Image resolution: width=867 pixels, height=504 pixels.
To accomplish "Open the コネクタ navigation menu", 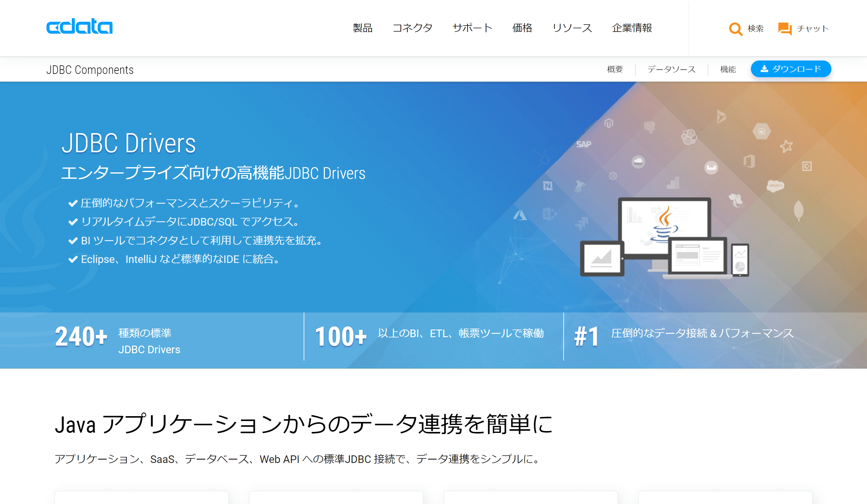I will pyautogui.click(x=412, y=28).
